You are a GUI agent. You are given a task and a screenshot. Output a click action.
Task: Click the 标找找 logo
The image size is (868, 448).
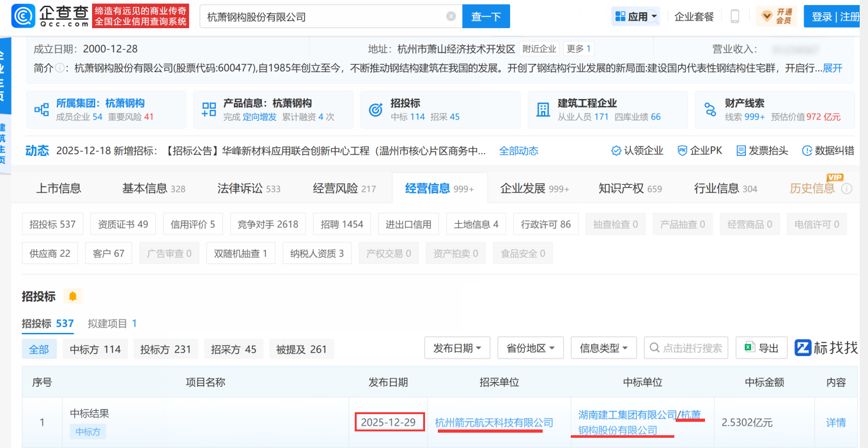[826, 348]
